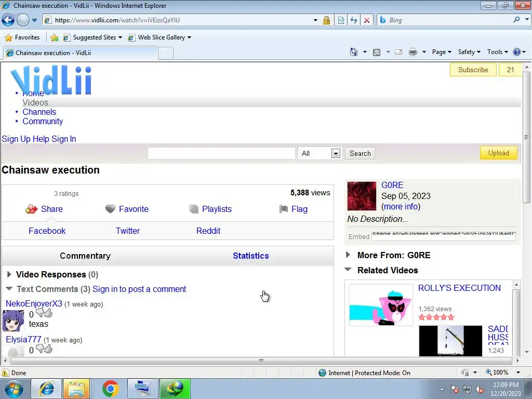This screenshot has height=399, width=532.
Task: Click the Sign Up link
Action: pyautogui.click(x=16, y=139)
